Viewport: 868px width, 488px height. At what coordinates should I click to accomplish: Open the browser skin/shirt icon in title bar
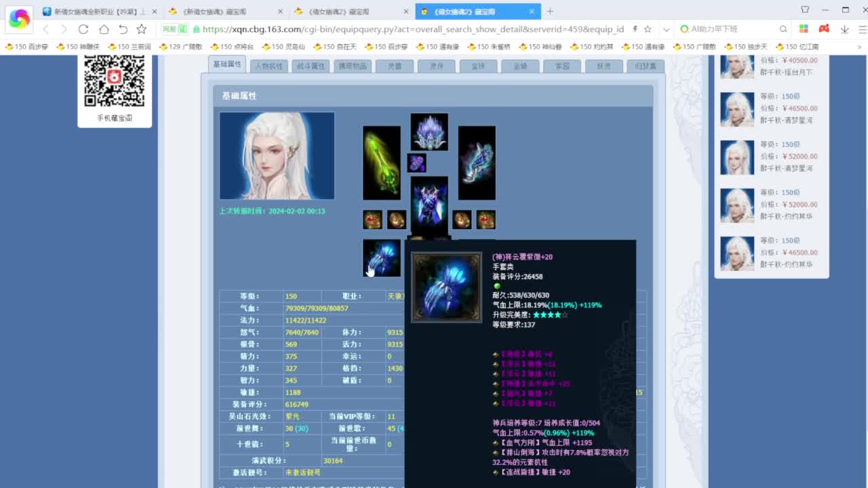(805, 9)
